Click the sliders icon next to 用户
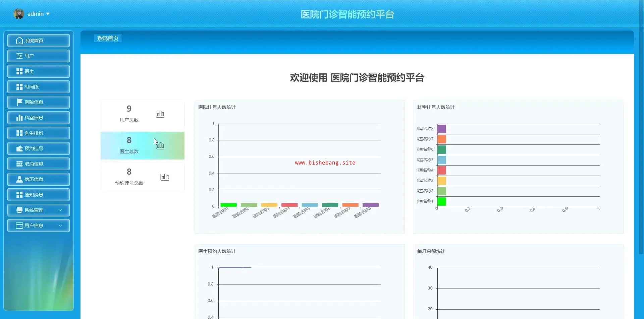The height and width of the screenshot is (319, 644). click(19, 56)
